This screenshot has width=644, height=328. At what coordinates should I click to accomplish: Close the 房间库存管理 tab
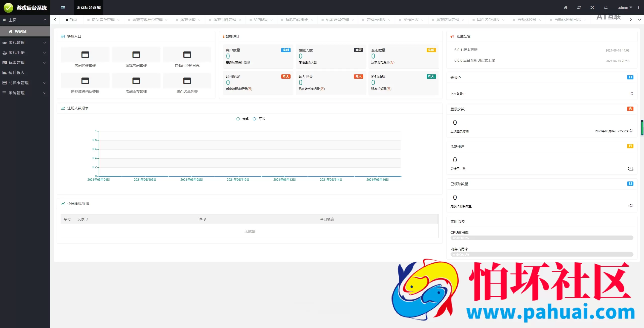click(x=118, y=20)
